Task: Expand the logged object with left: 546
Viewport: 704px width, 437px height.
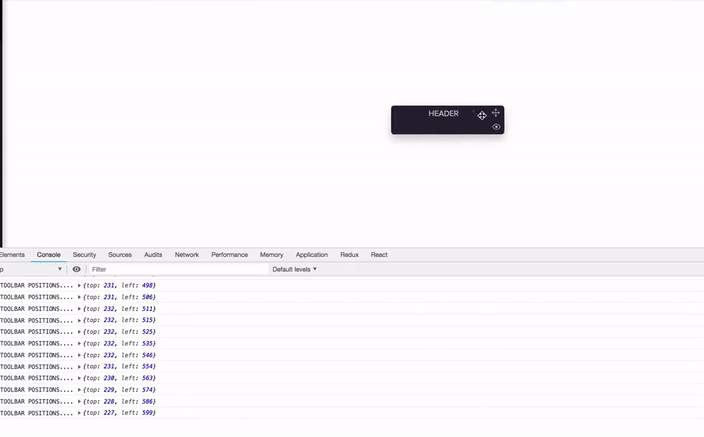Action: 79,355
